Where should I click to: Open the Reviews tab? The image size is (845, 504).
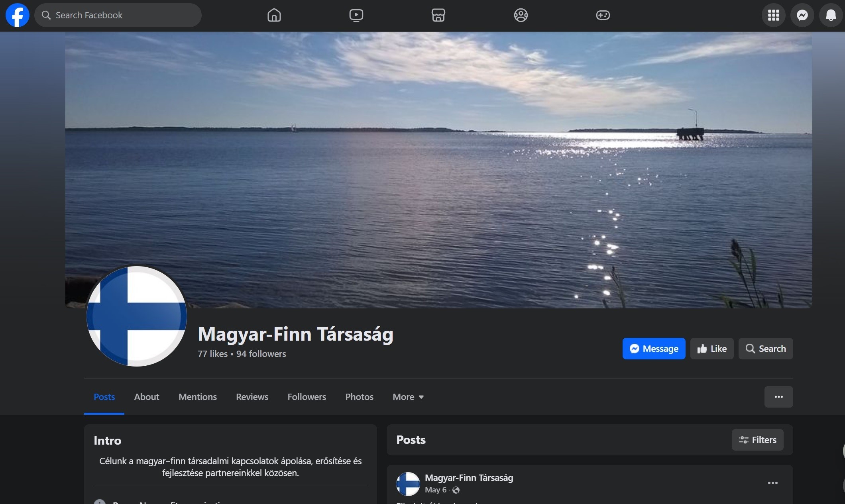252,397
